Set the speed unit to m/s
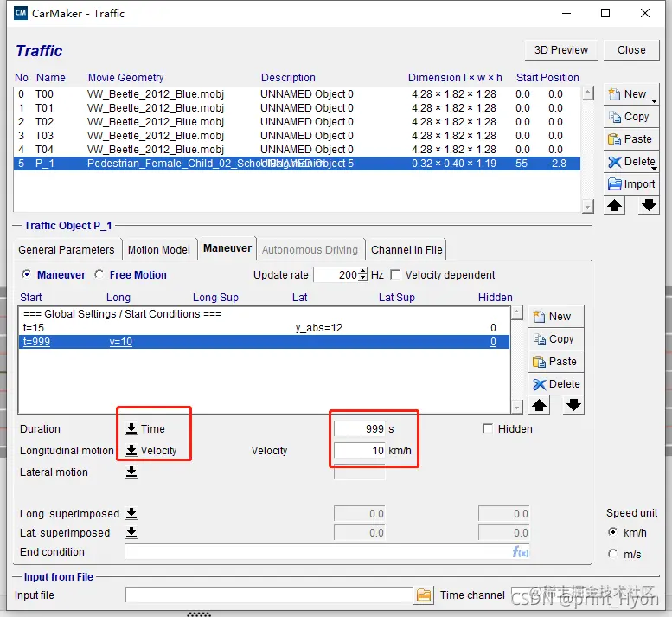 click(x=613, y=554)
